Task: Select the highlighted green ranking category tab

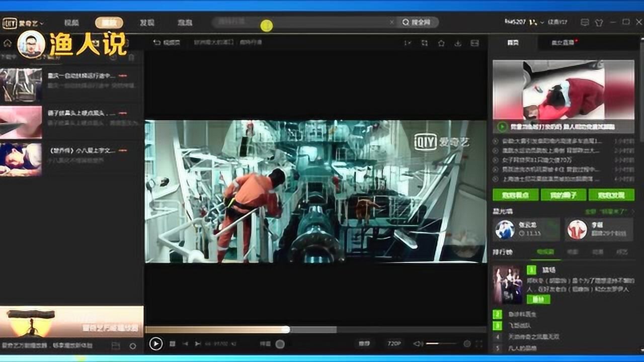Action: click(x=544, y=251)
